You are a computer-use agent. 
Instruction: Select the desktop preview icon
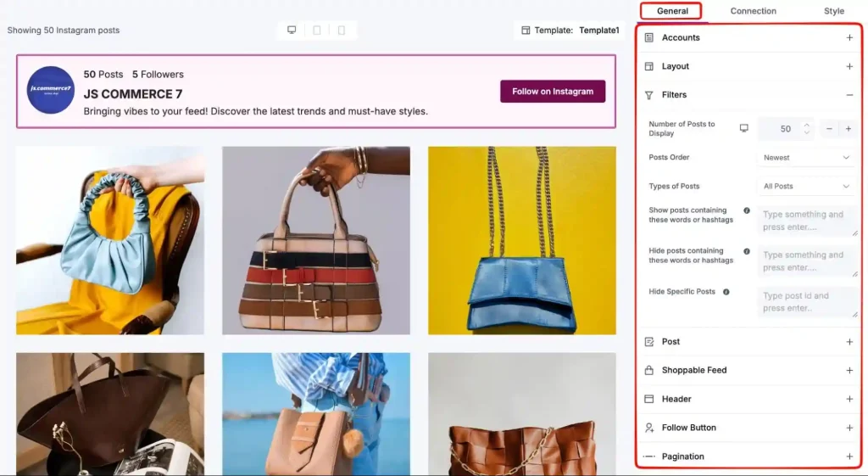point(292,30)
